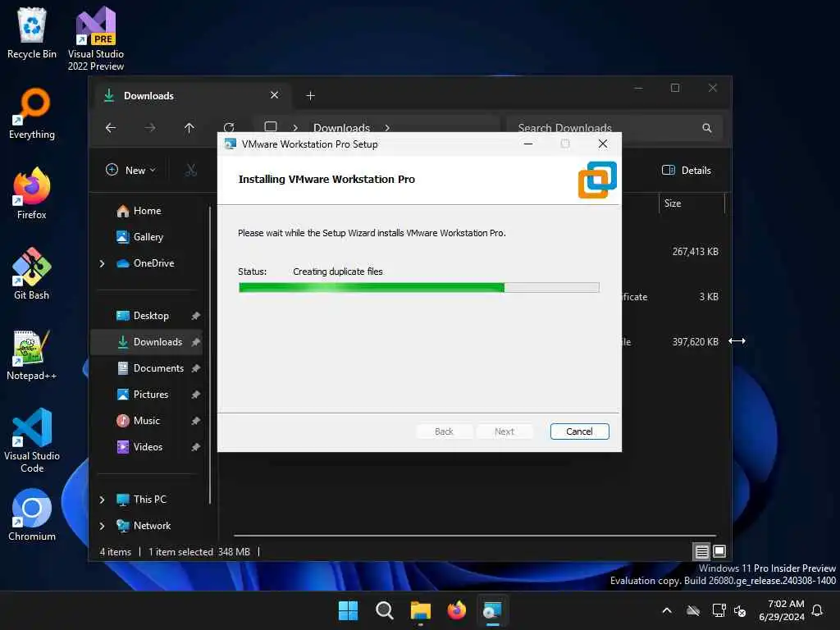Viewport: 840px width, 630px height.
Task: Click the installation progress bar
Action: (x=418, y=288)
